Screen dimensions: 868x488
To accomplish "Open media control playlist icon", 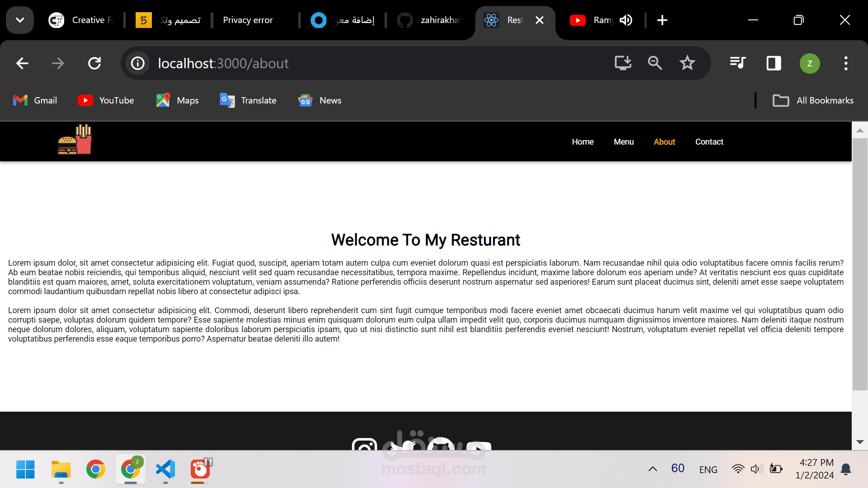I will click(x=737, y=63).
